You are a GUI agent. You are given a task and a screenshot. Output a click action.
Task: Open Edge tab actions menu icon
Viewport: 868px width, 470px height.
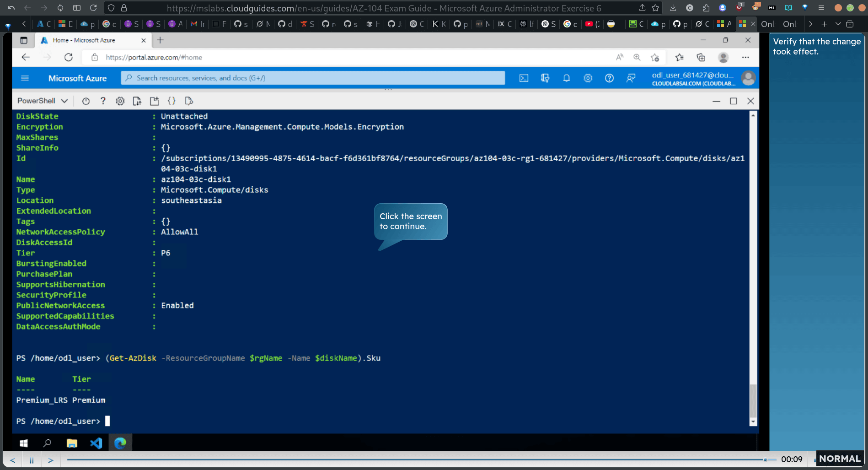click(24, 40)
